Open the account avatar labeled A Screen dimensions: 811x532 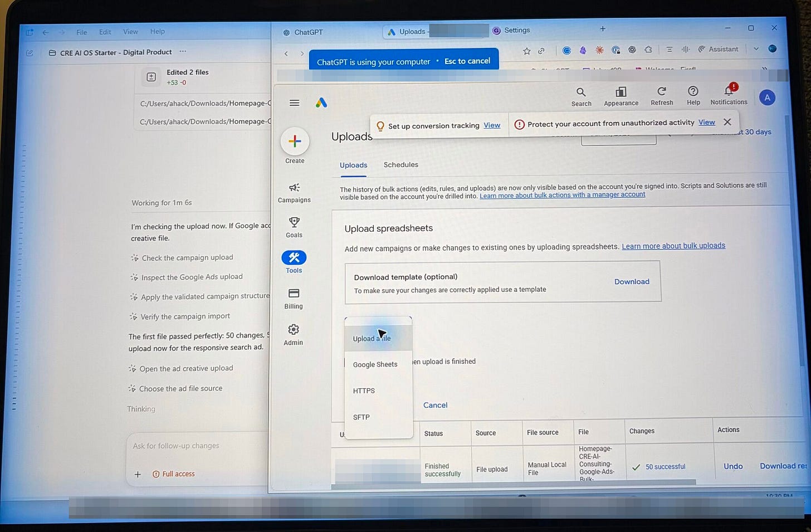tap(767, 97)
